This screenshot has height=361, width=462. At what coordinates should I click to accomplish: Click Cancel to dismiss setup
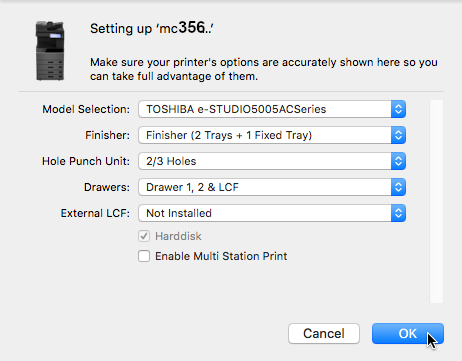pos(324,333)
